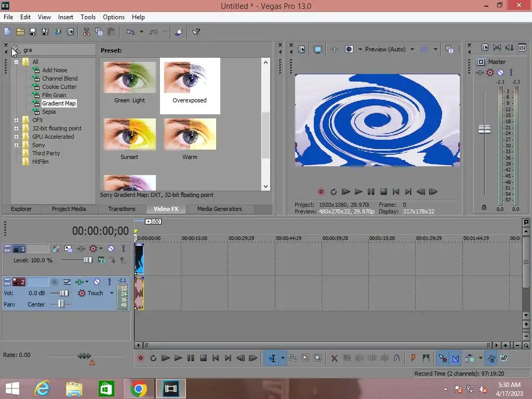Expand the 32-bit floating point folder
The image size is (532, 399).
coord(16,129)
